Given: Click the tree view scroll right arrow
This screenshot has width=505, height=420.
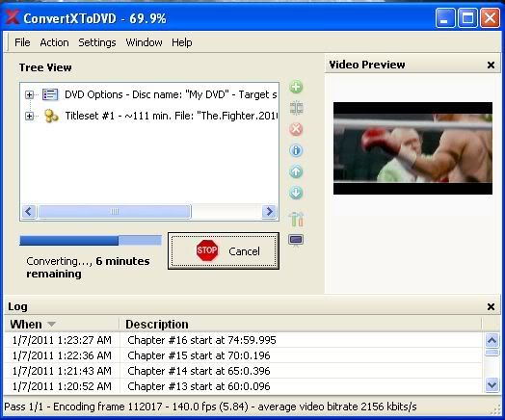Looking at the screenshot, I should 269,212.
